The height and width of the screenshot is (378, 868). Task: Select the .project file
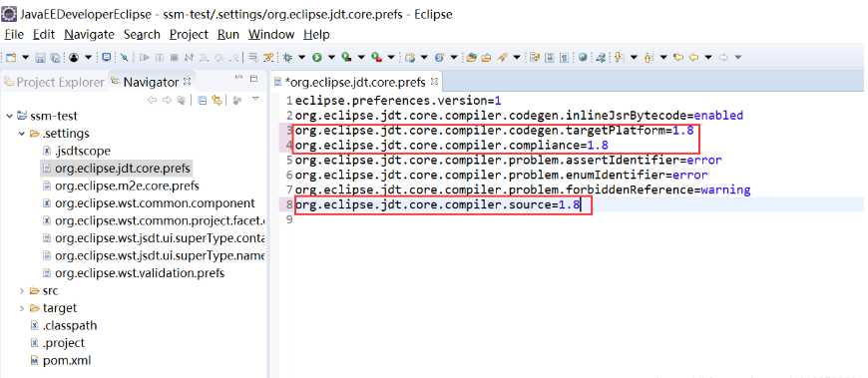[64, 343]
